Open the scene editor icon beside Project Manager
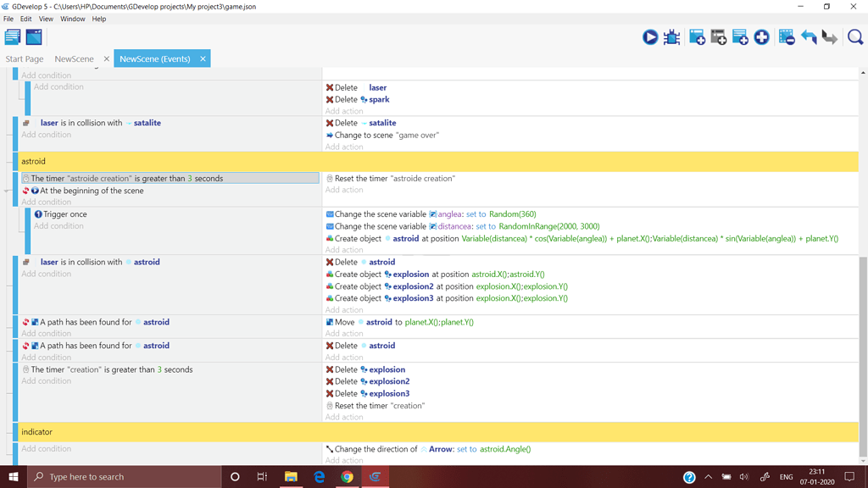This screenshot has width=868, height=488. (32, 36)
